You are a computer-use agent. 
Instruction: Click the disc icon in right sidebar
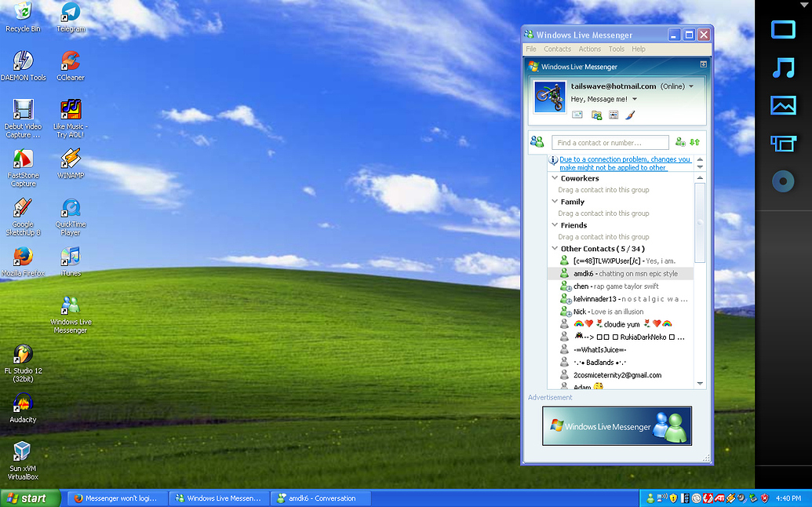coord(783,181)
